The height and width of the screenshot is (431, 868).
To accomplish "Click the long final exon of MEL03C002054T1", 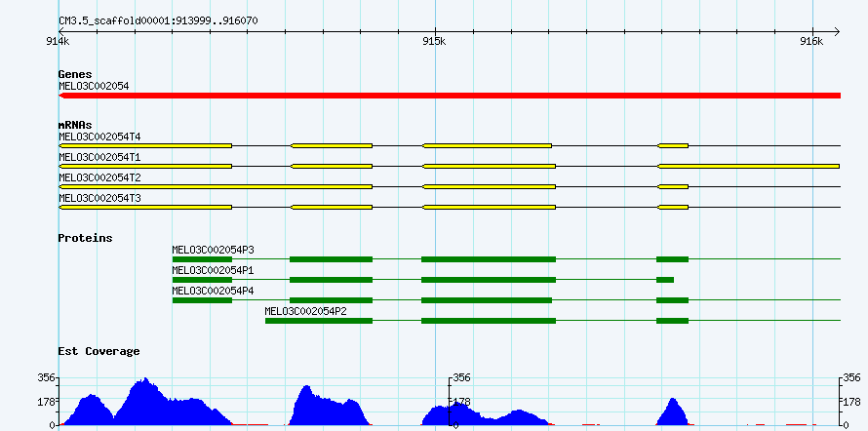I will [x=748, y=166].
